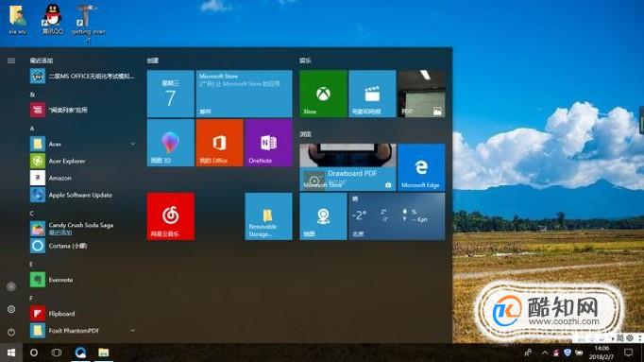Open Acer Explorer from app list
The image size is (644, 362).
click(82, 161)
